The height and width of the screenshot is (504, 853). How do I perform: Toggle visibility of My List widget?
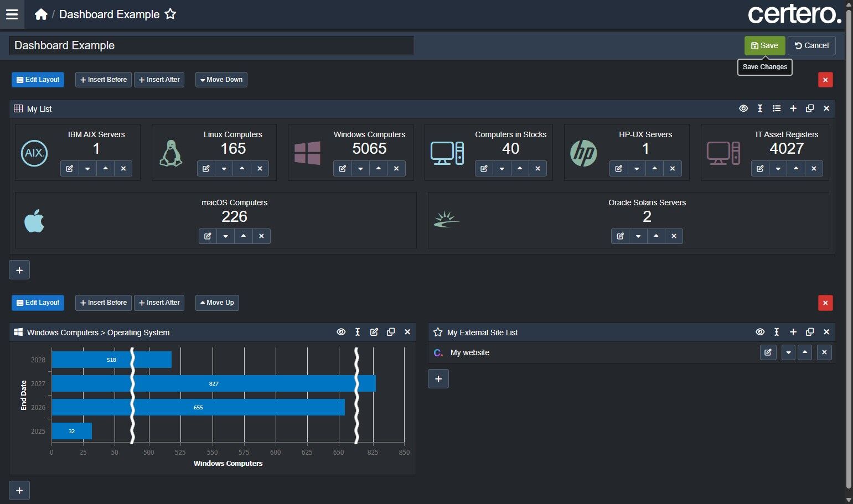pyautogui.click(x=743, y=108)
